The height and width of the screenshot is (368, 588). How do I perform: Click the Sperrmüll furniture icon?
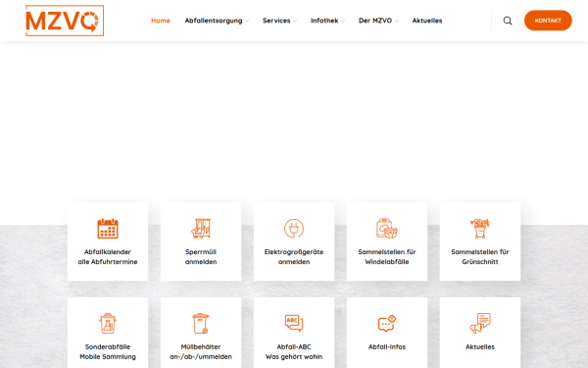pyautogui.click(x=201, y=229)
